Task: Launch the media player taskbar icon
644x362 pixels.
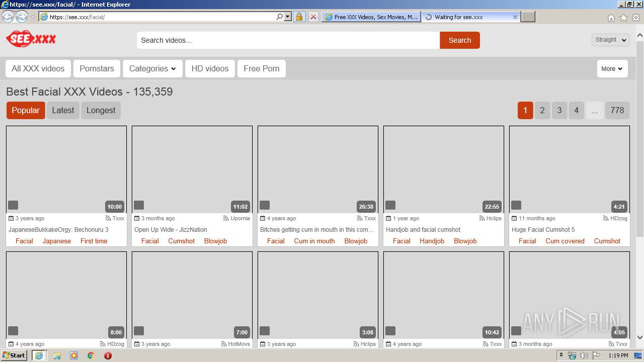Action: click(x=74, y=355)
